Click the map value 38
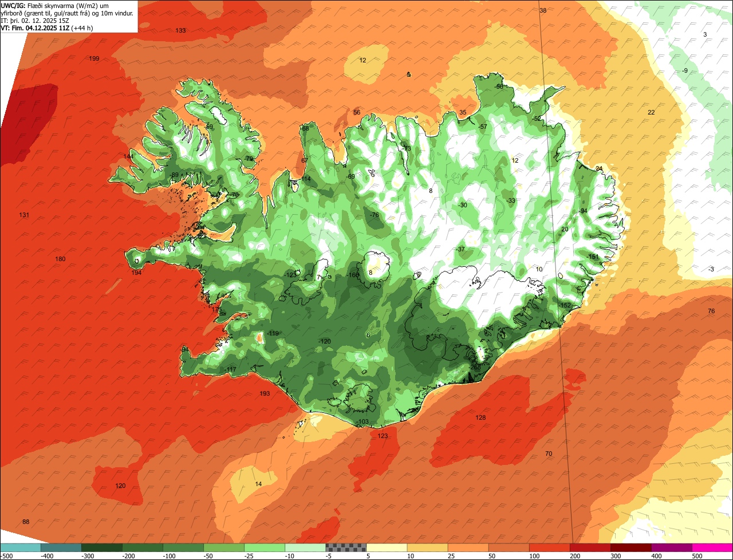 (543, 10)
